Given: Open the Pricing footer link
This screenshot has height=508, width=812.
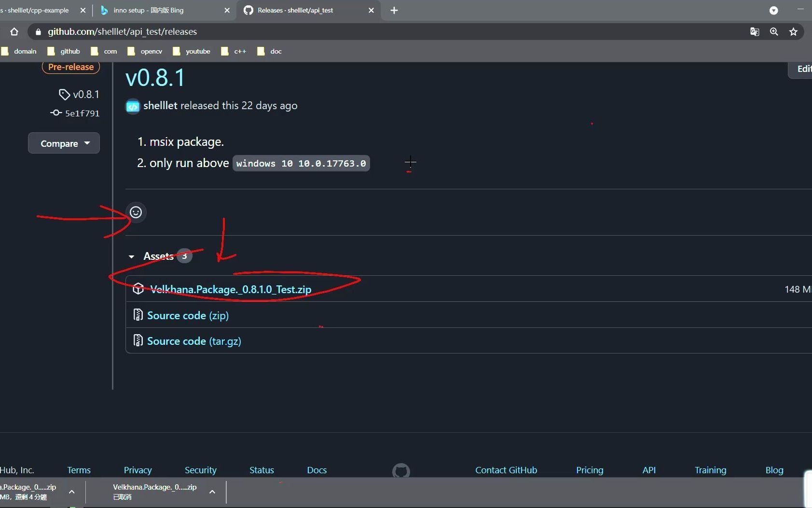Looking at the screenshot, I should coord(590,470).
